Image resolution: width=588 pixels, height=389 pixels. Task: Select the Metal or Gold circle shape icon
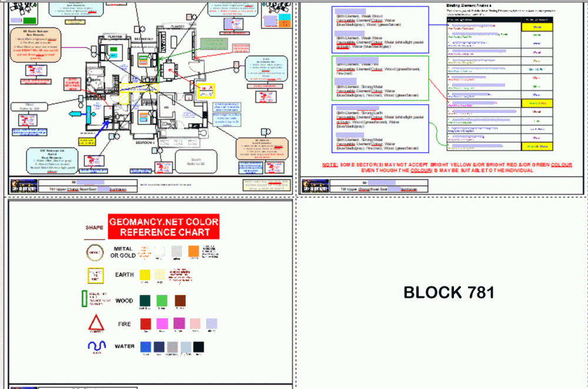[95, 252]
